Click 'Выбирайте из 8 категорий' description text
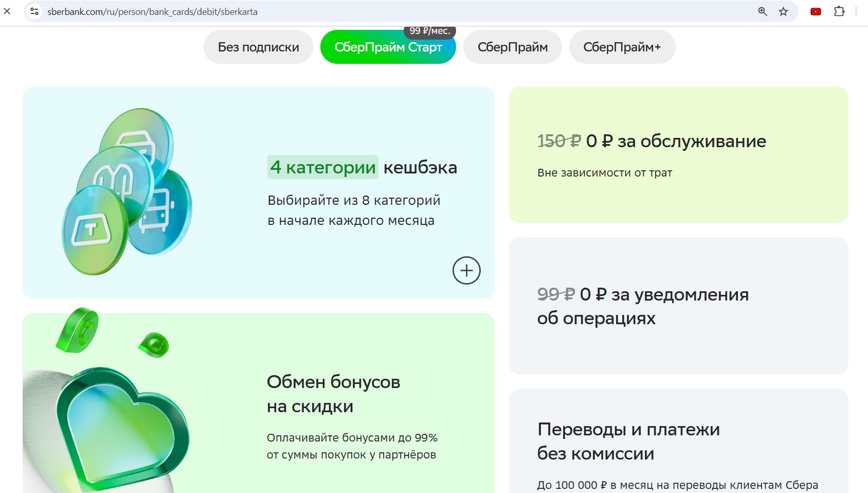 coord(354,210)
